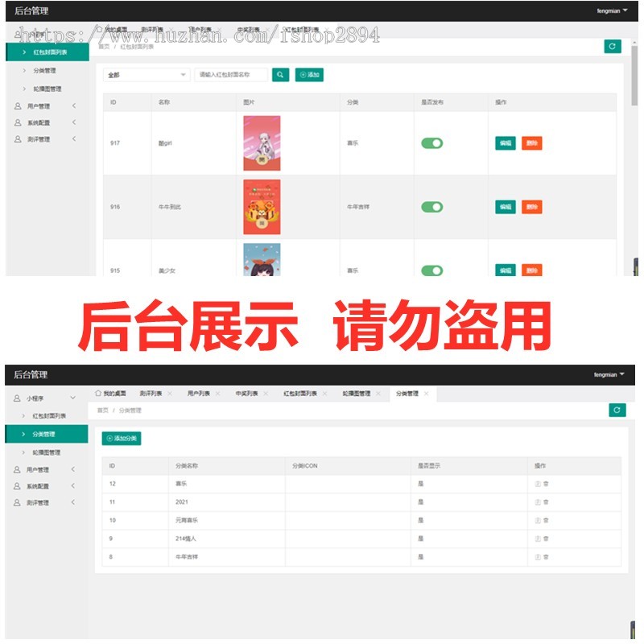Select the highlighted 红包封面列表 sidebar item
This screenshot has width=644, height=644.
tap(47, 52)
